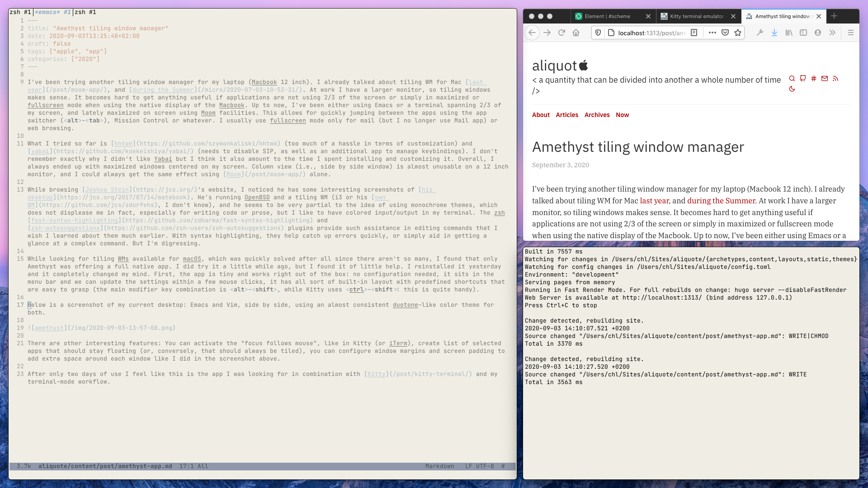The image size is (868, 488).
Task: Open the GitHub icon link
Action: pyautogui.click(x=803, y=79)
